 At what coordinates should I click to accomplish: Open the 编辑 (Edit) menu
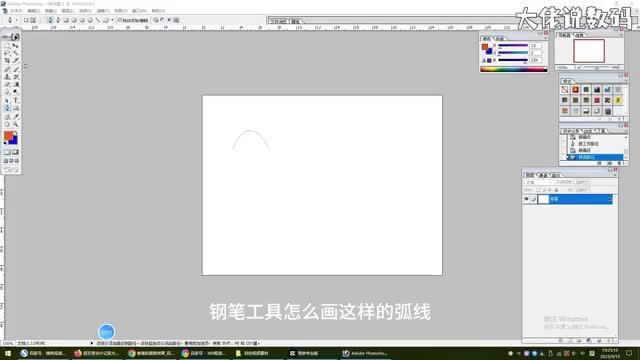(33, 11)
